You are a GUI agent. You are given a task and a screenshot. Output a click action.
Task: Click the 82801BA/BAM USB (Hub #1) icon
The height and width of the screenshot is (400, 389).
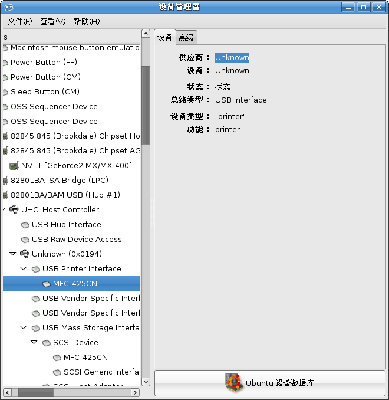[5, 195]
